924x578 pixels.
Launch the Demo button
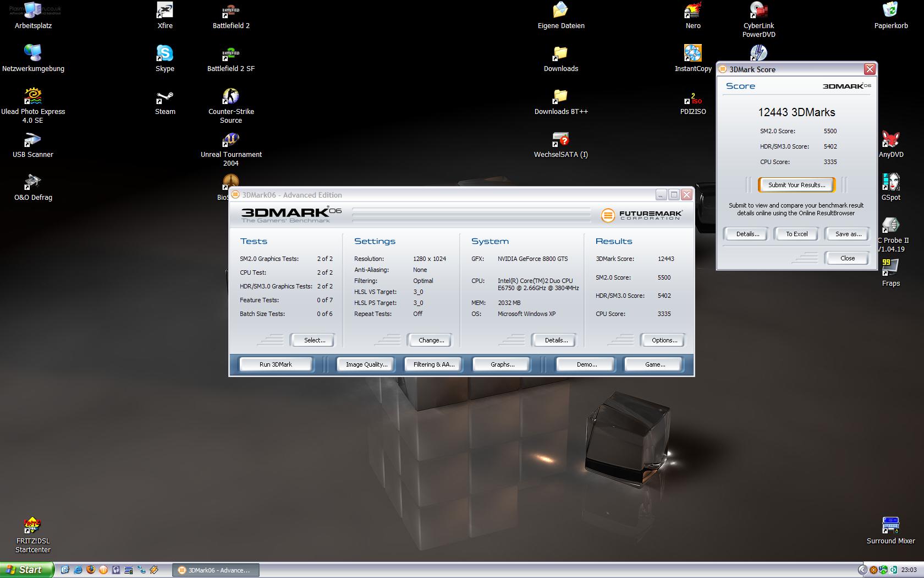click(587, 364)
